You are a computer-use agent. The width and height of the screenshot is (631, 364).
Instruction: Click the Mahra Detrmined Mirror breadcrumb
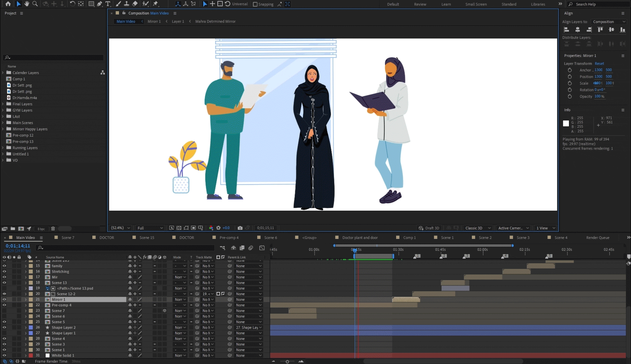215,21
